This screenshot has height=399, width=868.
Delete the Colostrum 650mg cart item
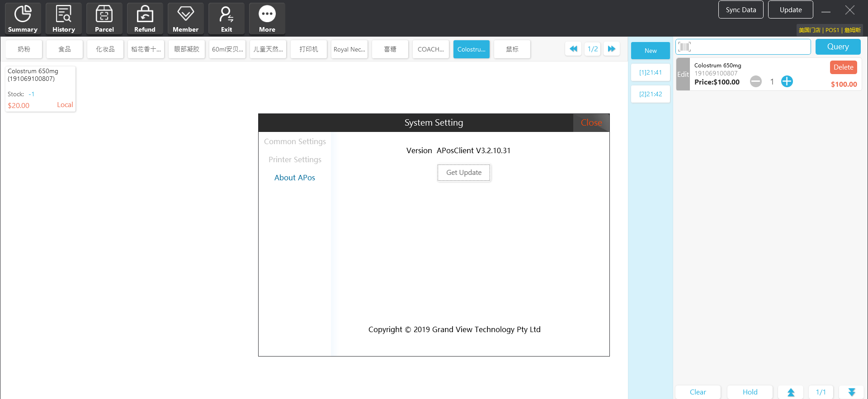coord(843,67)
